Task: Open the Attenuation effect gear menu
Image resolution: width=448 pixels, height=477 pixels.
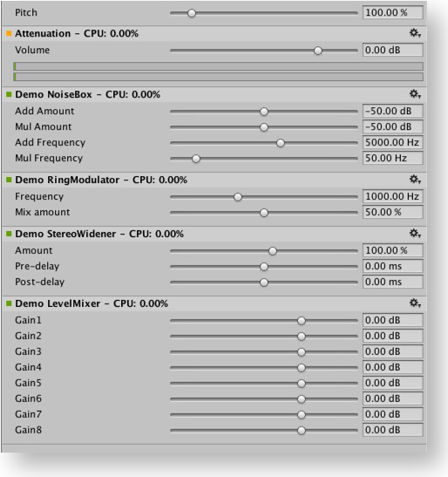Action: [415, 33]
